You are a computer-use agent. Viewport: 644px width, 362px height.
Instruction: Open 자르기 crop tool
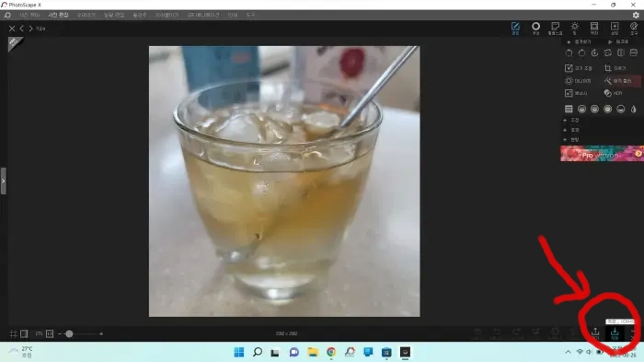point(615,68)
